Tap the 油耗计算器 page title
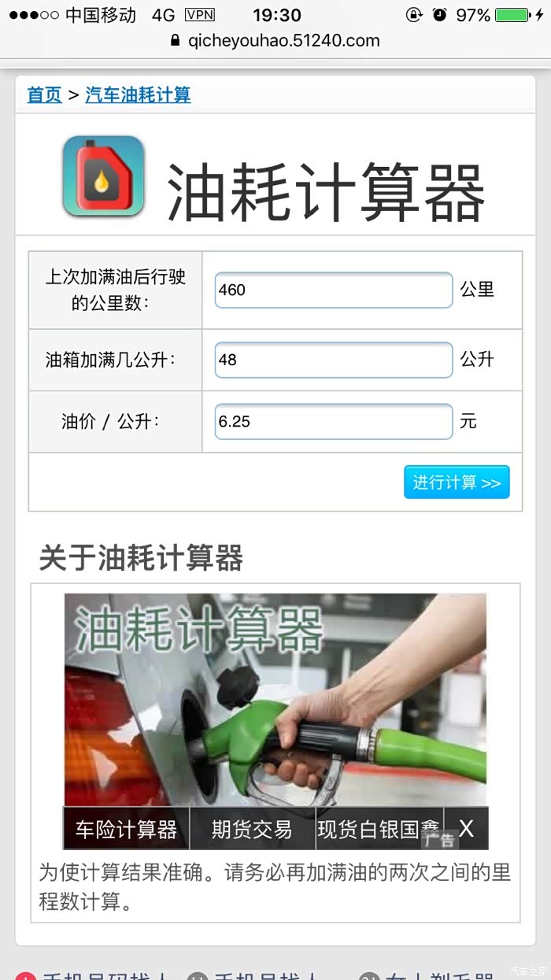 326,193
